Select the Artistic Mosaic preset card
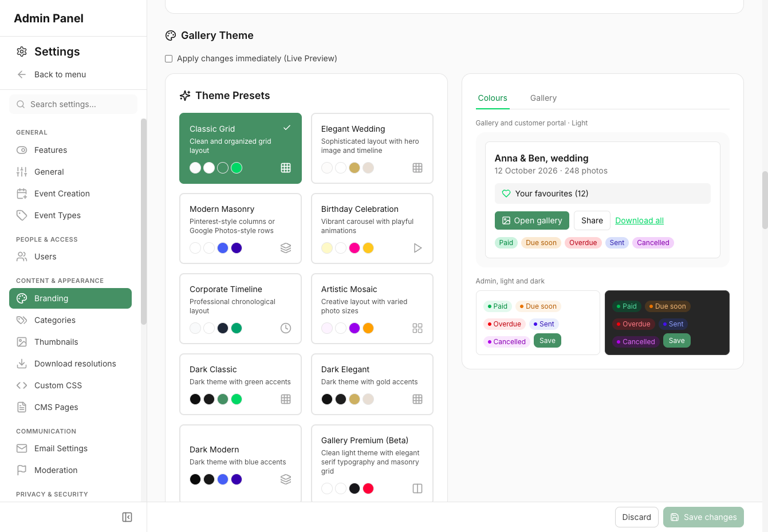Image resolution: width=768 pixels, height=532 pixels. coord(372,309)
